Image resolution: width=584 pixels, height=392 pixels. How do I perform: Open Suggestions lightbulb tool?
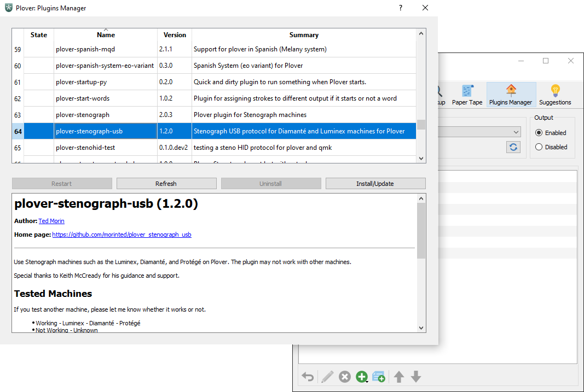[554, 95]
